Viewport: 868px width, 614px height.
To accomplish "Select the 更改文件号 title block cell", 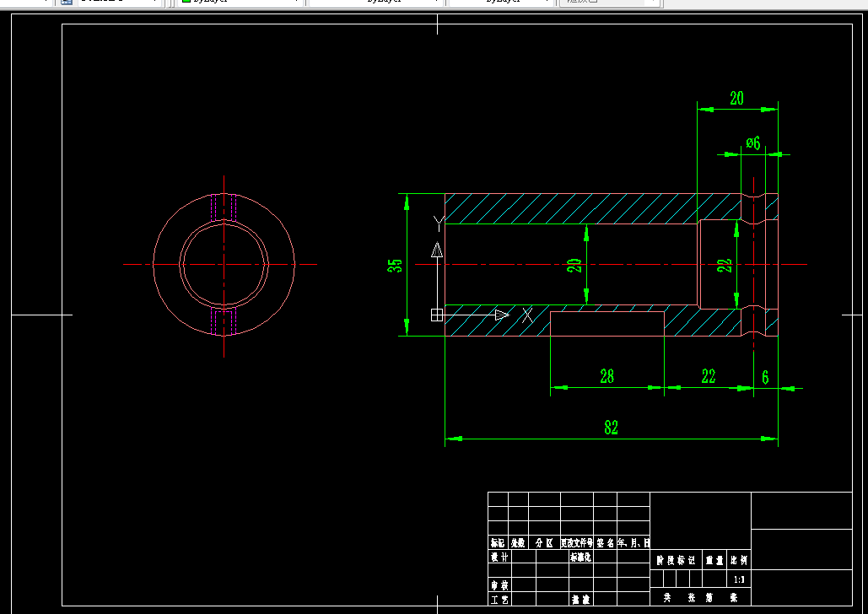I will tap(577, 542).
